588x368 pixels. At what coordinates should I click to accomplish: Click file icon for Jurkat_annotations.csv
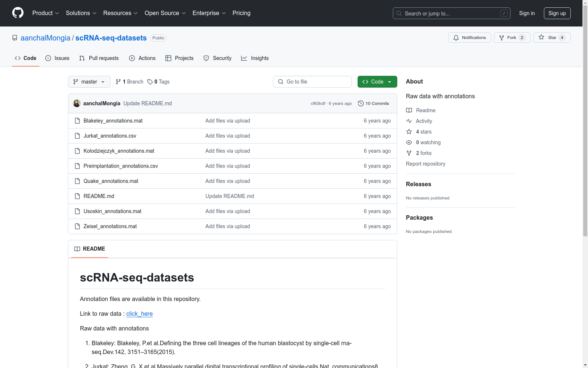[x=77, y=136]
